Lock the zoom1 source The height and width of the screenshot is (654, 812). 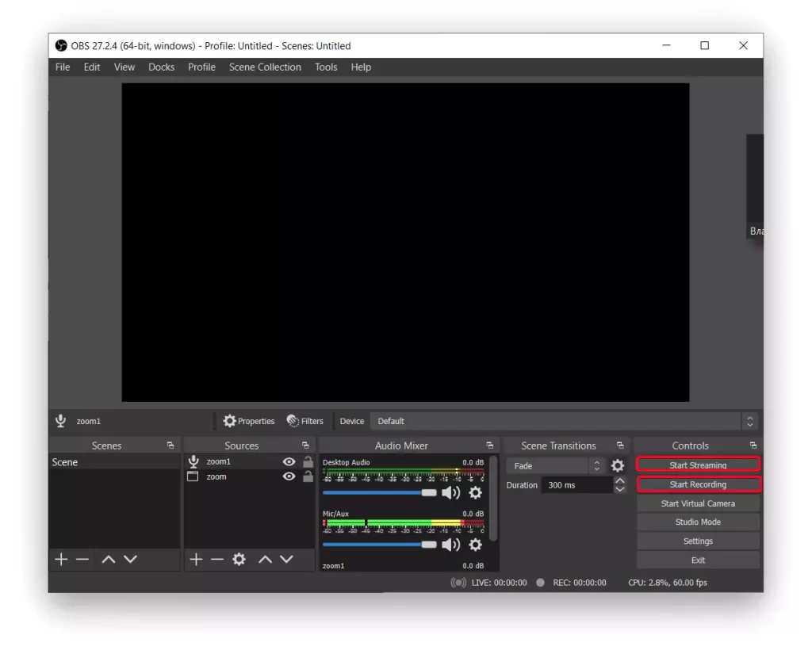pyautogui.click(x=308, y=461)
